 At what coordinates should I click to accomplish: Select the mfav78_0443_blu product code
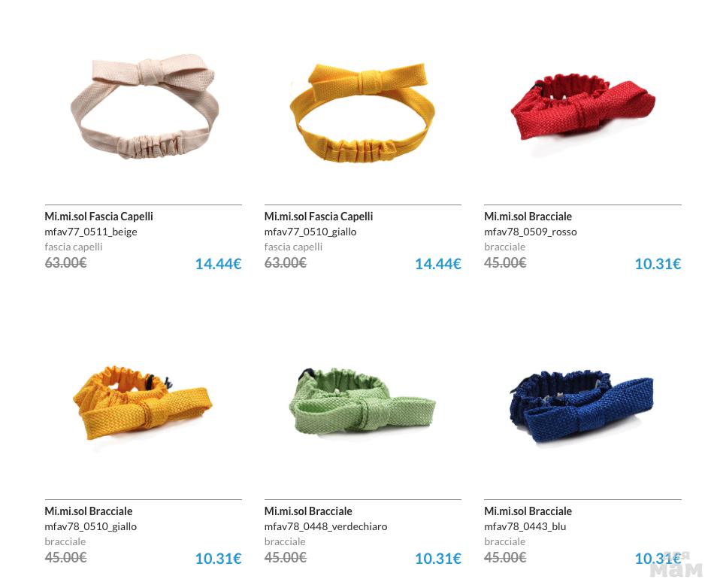[525, 526]
